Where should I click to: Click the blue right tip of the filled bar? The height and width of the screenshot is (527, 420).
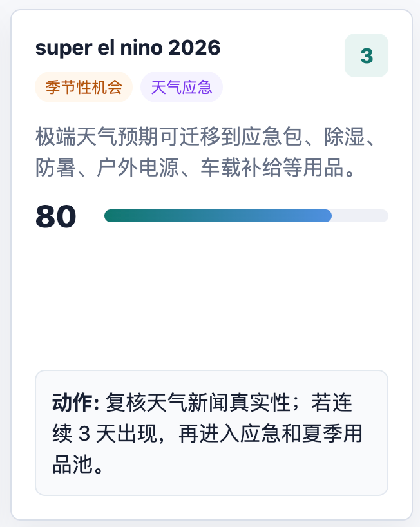tap(326, 216)
